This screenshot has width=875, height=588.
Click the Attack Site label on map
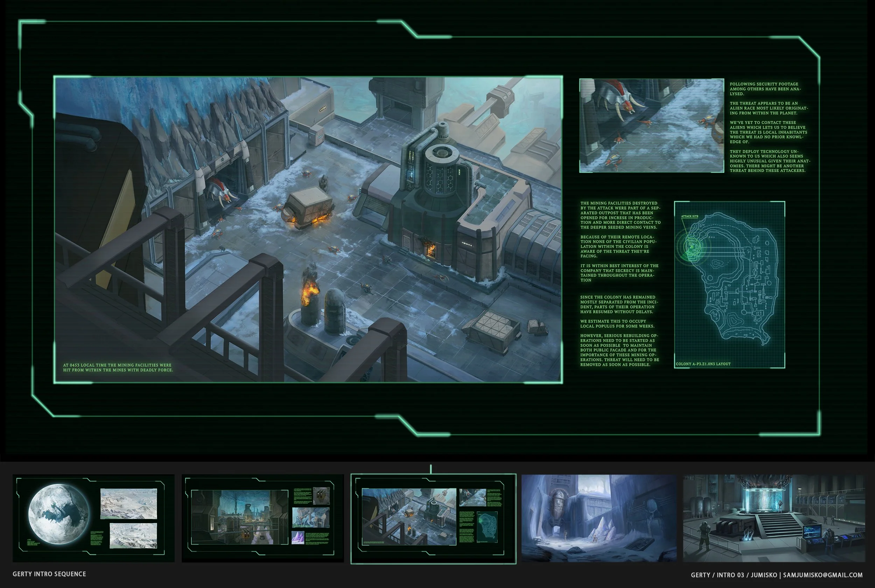point(689,217)
